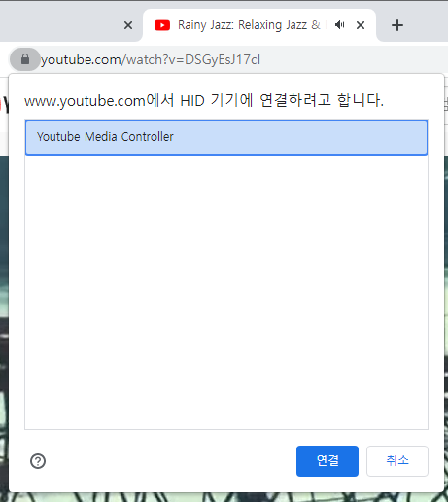Click the 취소 cancel button
448x502 pixels.
click(x=397, y=461)
